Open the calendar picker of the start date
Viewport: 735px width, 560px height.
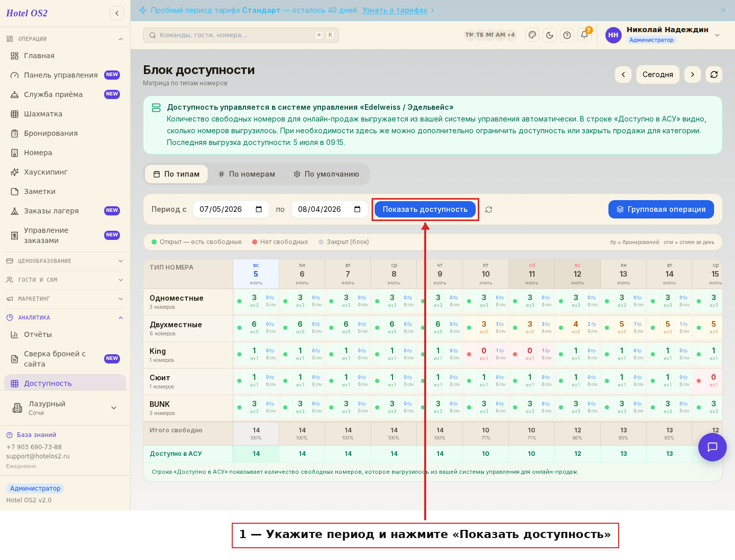[x=259, y=209]
